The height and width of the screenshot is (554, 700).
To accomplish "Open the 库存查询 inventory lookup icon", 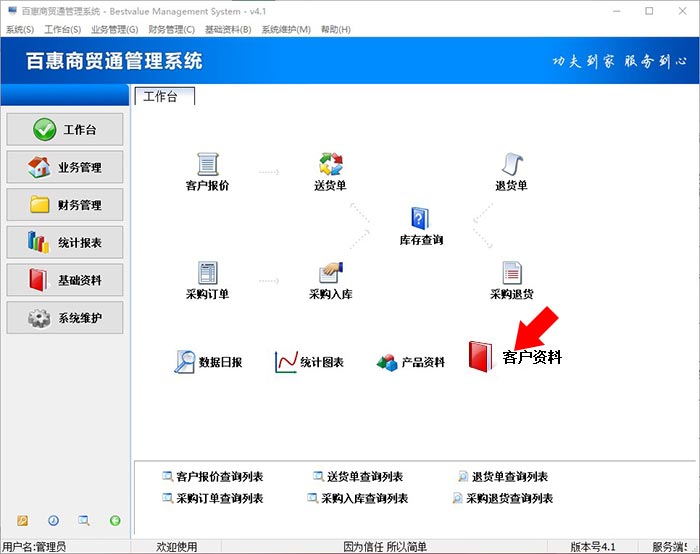I will coord(420,219).
